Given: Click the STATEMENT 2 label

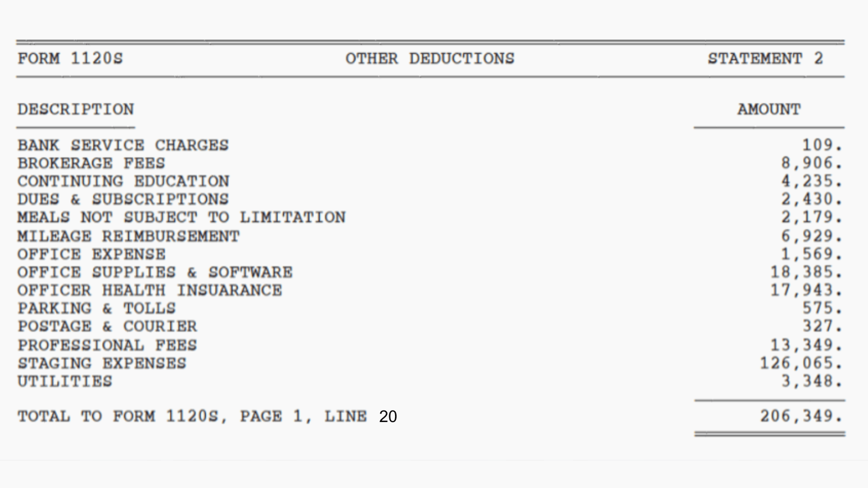Looking at the screenshot, I should pyautogui.click(x=765, y=59).
